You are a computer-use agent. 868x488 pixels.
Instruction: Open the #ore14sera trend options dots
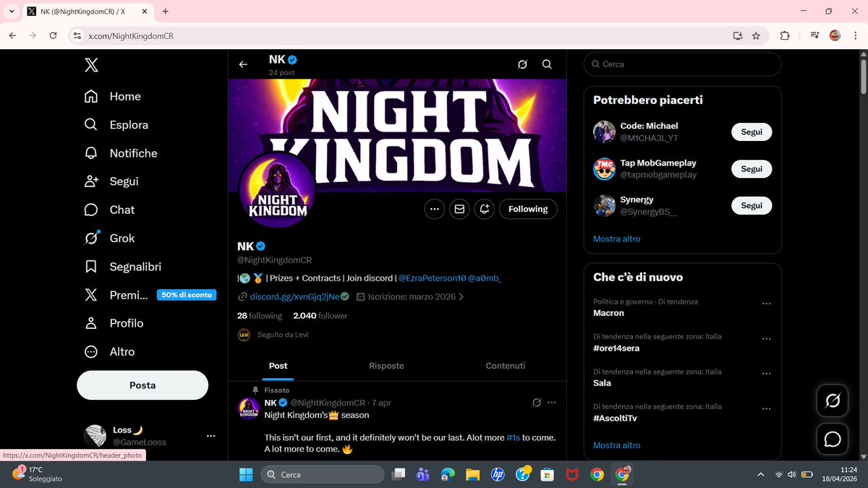click(x=766, y=338)
